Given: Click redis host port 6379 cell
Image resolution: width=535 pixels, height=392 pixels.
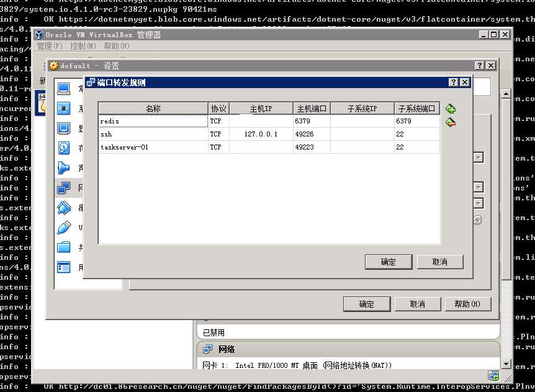Looking at the screenshot, I should pos(312,121).
